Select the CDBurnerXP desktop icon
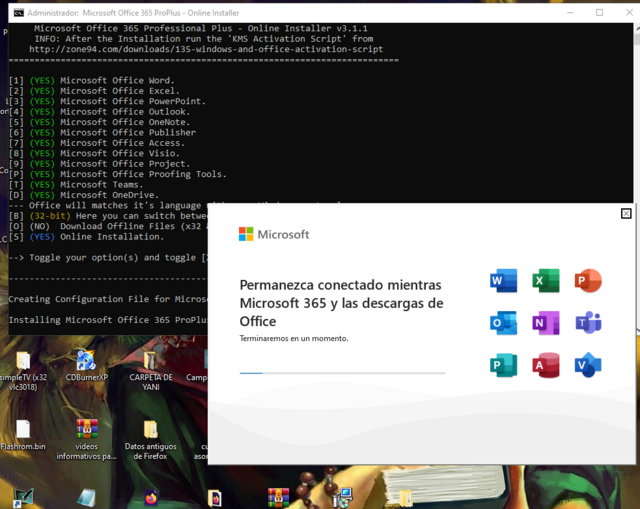This screenshot has width=640, height=509. [x=86, y=366]
